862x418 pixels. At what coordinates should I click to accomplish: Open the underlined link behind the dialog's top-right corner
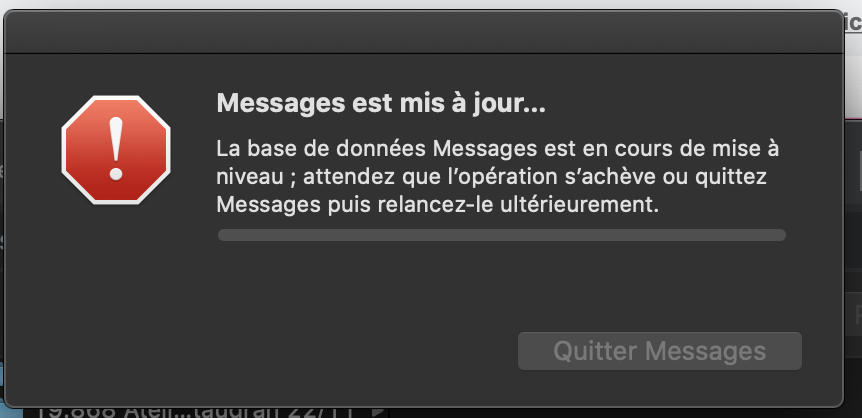coord(853,21)
